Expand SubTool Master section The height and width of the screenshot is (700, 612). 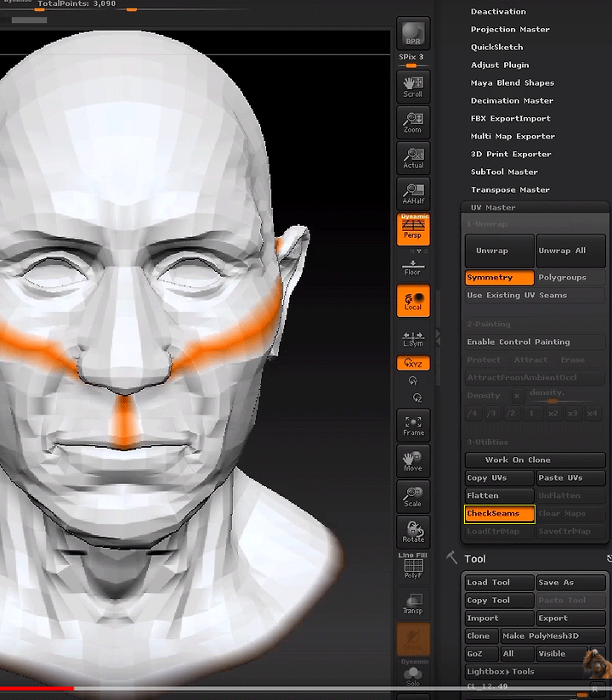click(504, 172)
